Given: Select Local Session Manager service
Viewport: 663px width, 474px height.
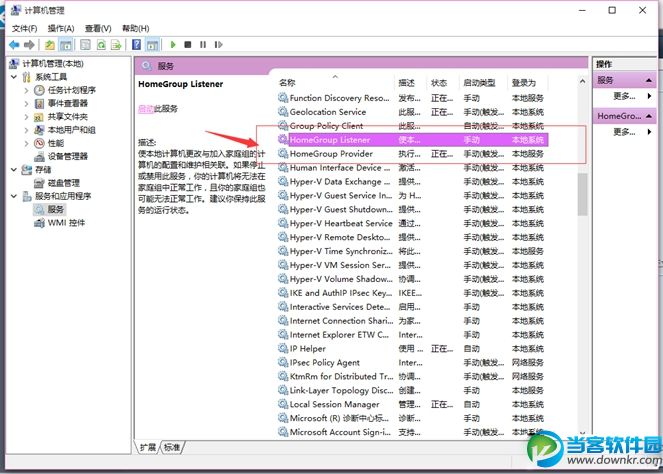Looking at the screenshot, I should click(412, 404).
